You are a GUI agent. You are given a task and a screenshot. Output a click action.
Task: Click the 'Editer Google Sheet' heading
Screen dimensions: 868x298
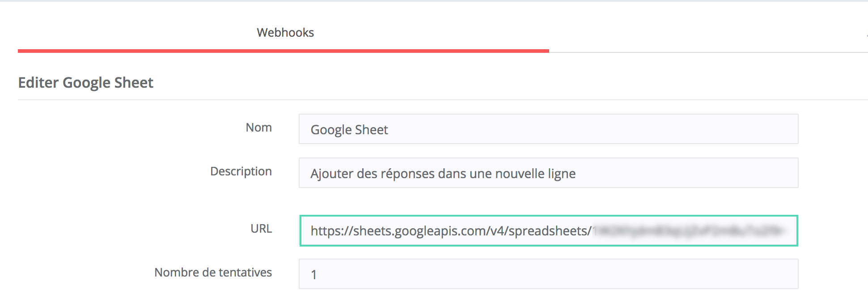pos(85,83)
